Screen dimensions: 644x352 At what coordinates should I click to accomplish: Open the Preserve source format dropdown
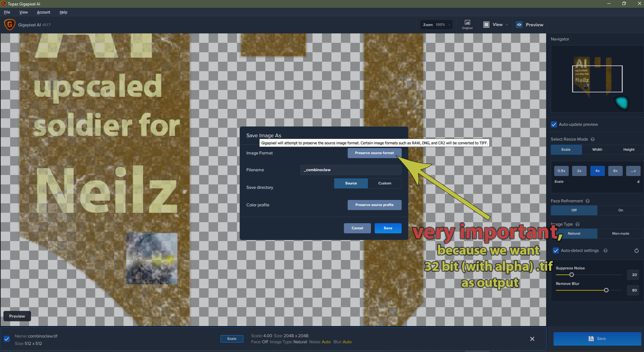[374, 153]
